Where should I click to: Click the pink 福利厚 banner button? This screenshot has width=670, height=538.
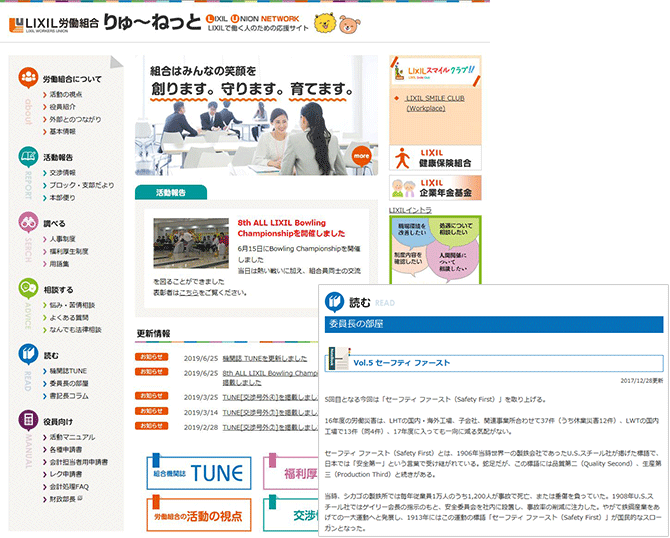[x=291, y=472]
